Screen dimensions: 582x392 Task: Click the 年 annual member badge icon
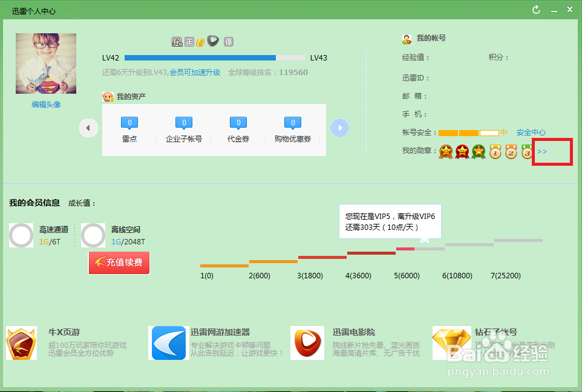(189, 41)
